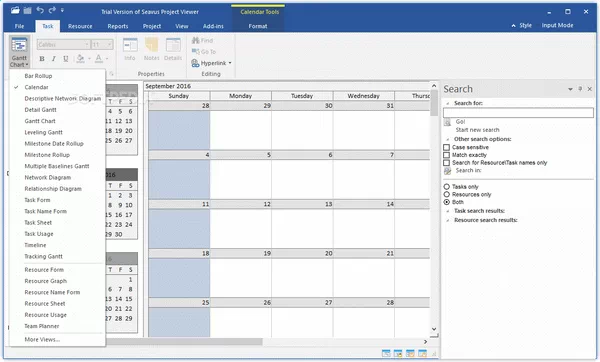Collapse the Search for section
600x362 pixels.
(448, 103)
